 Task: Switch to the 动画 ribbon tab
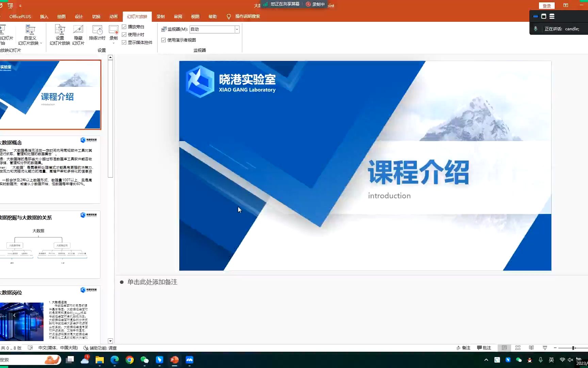tap(113, 16)
